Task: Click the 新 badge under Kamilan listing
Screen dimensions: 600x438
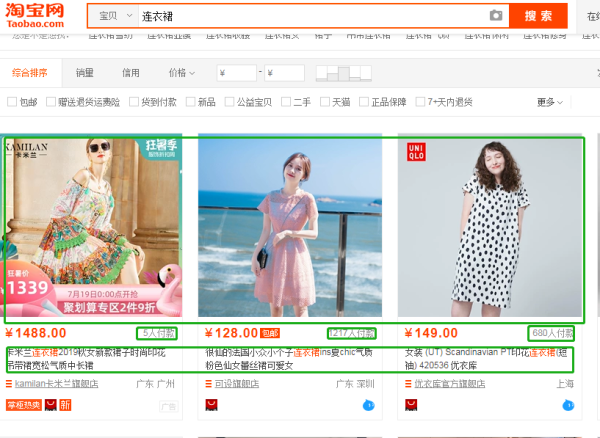Action: pos(65,405)
